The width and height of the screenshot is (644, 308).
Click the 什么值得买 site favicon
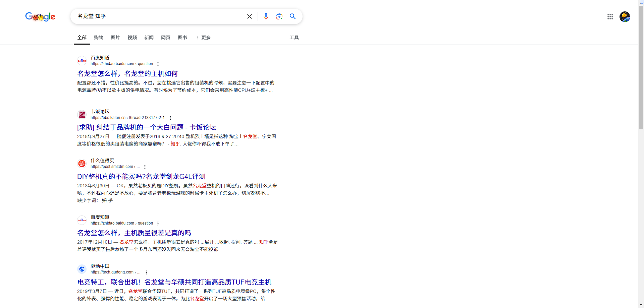82,164
